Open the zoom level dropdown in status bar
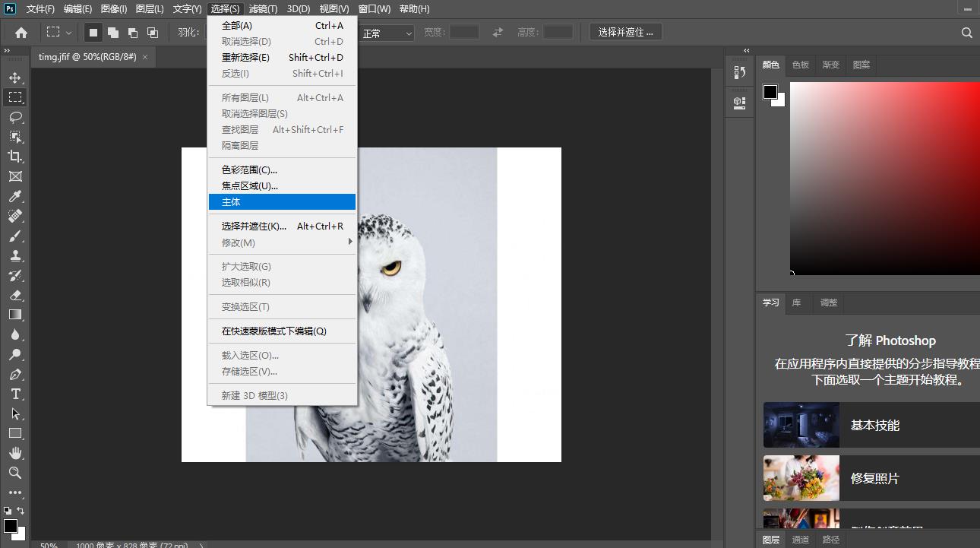The image size is (980, 548). [49, 545]
